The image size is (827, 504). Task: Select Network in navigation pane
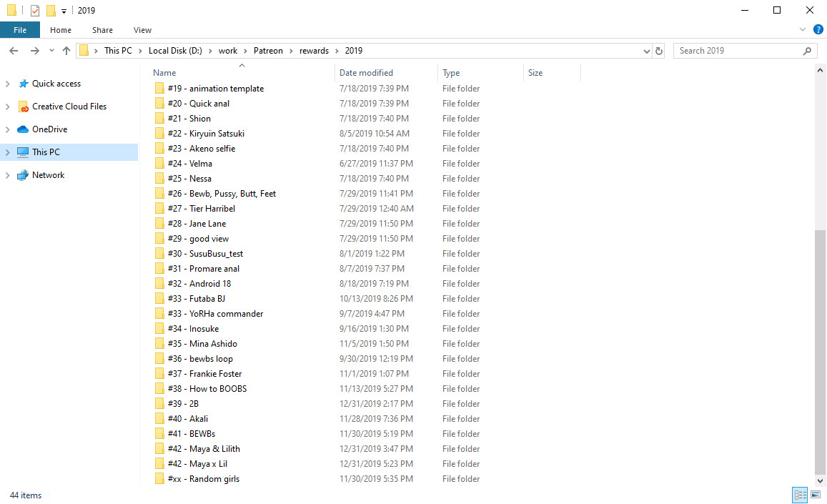(48, 174)
